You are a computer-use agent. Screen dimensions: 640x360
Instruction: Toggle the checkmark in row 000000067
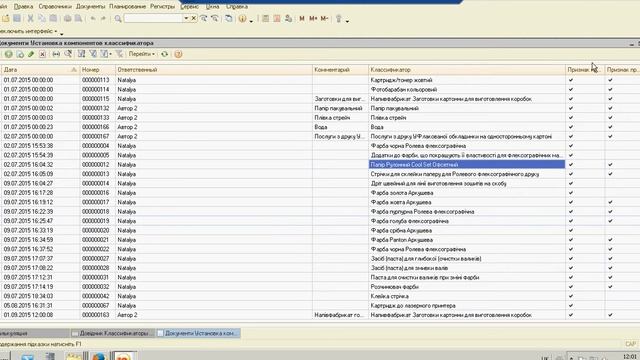[x=571, y=305]
